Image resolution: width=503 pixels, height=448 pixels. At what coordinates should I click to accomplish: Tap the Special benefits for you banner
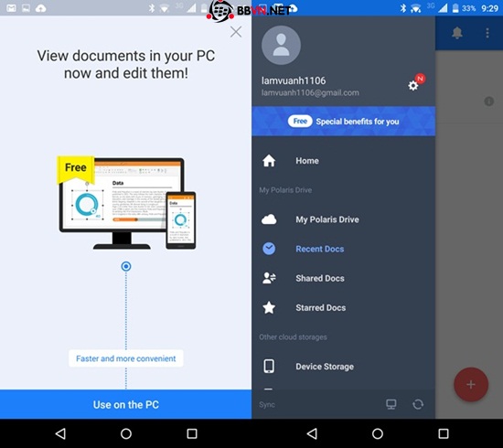point(343,122)
